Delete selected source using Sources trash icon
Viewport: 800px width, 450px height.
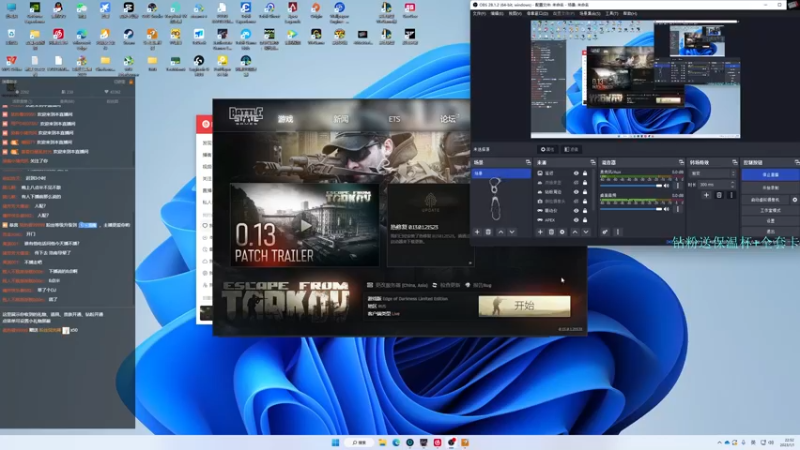pos(551,232)
